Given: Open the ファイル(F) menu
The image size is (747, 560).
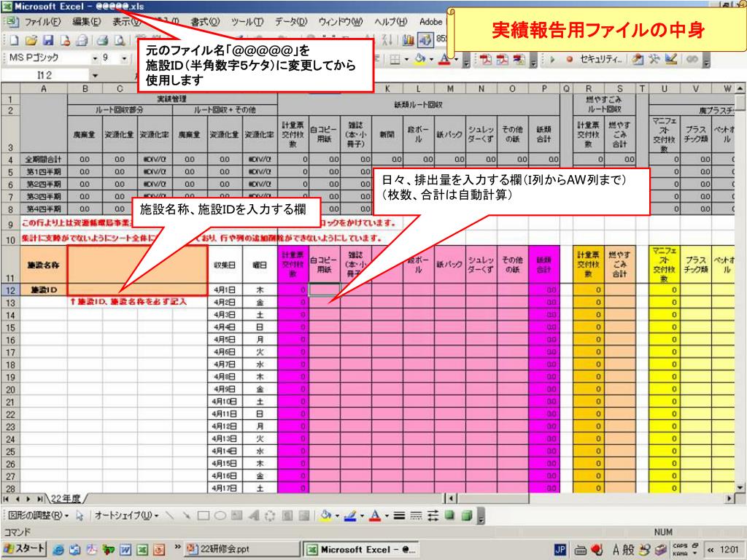Looking at the screenshot, I should coord(42,22).
